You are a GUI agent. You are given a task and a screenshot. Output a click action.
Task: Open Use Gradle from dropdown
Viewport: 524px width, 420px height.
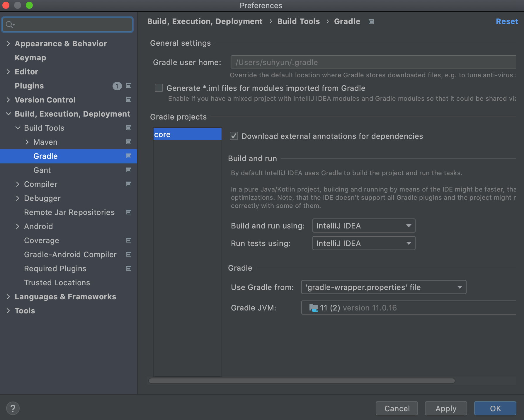tap(384, 287)
